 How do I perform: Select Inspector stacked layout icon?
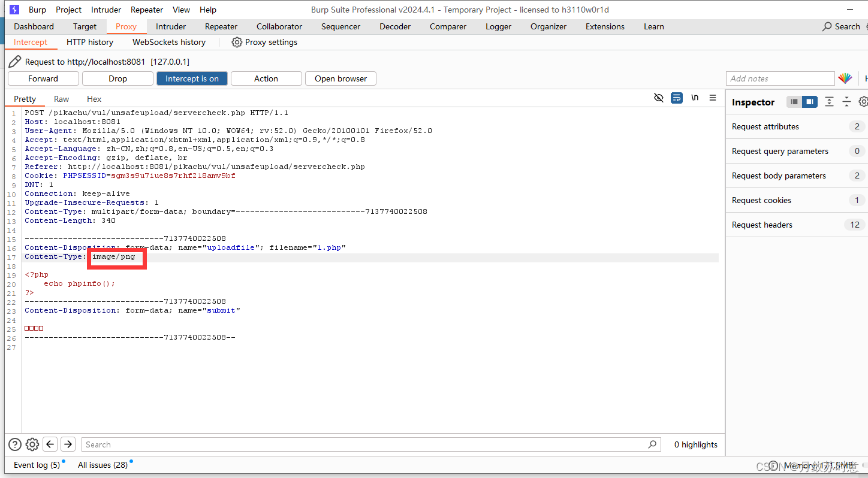click(794, 102)
